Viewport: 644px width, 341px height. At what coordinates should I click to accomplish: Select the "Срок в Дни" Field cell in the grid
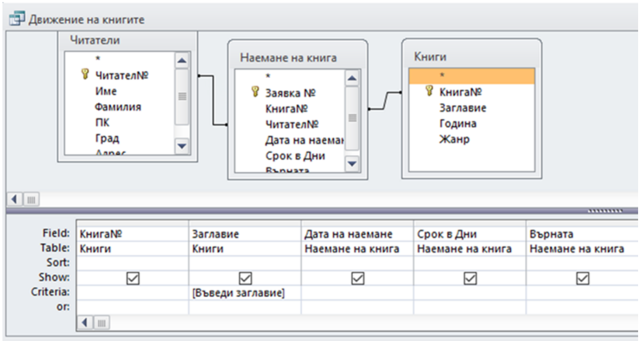(x=470, y=234)
